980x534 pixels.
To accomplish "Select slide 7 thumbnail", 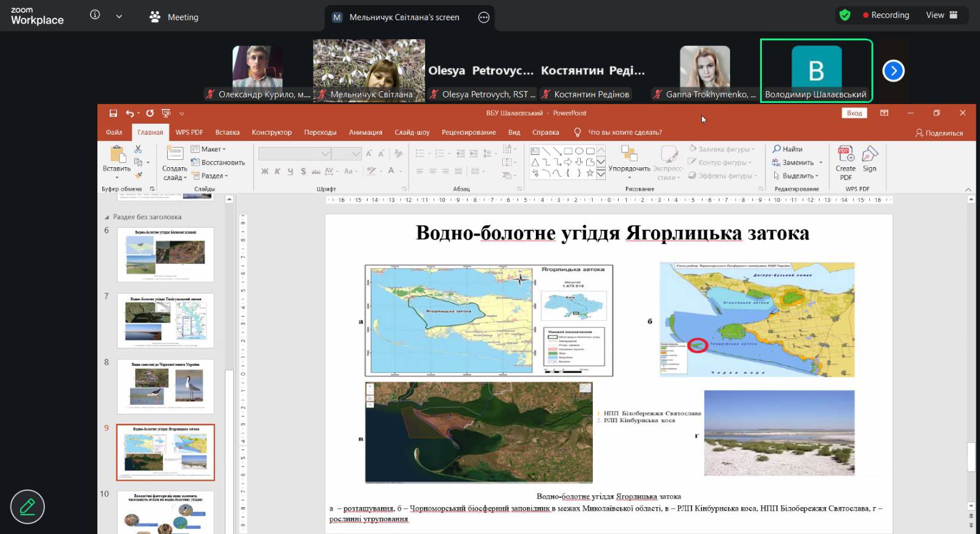I will pyautogui.click(x=165, y=320).
